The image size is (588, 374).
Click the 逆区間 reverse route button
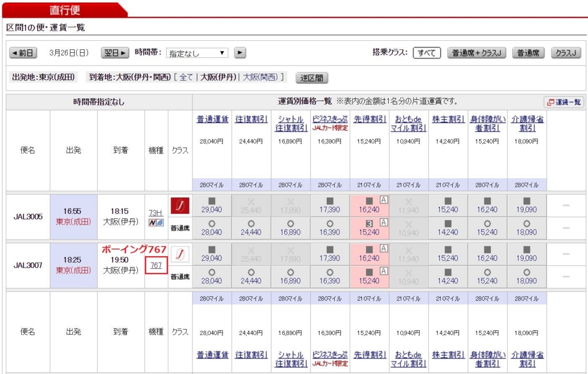(312, 78)
